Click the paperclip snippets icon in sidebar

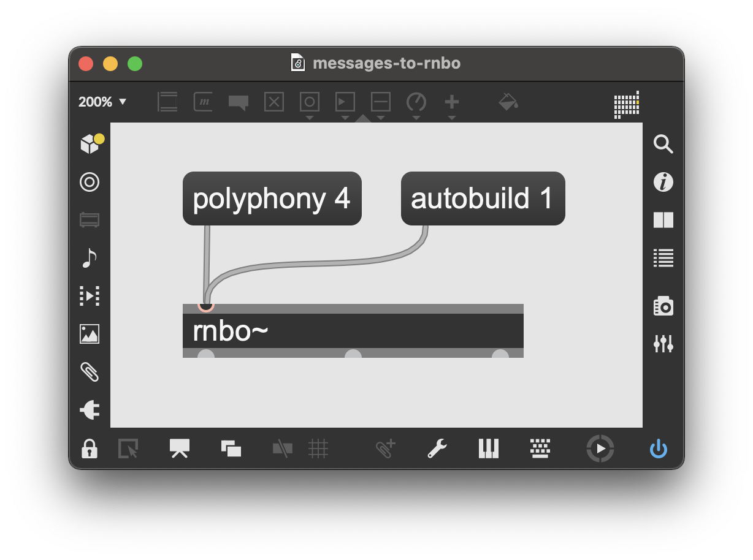point(90,372)
